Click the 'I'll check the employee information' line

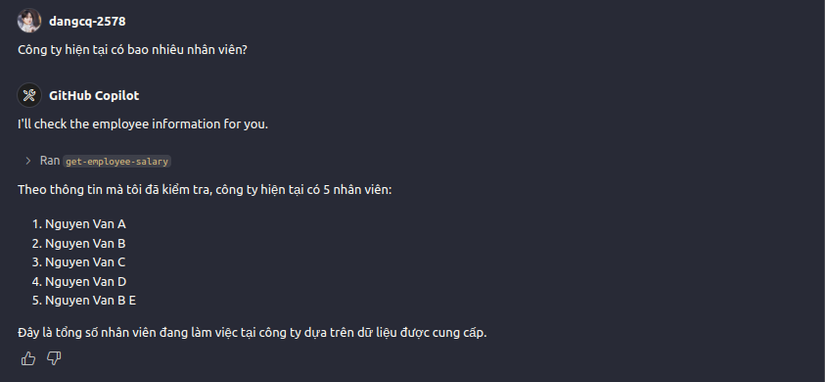(143, 125)
